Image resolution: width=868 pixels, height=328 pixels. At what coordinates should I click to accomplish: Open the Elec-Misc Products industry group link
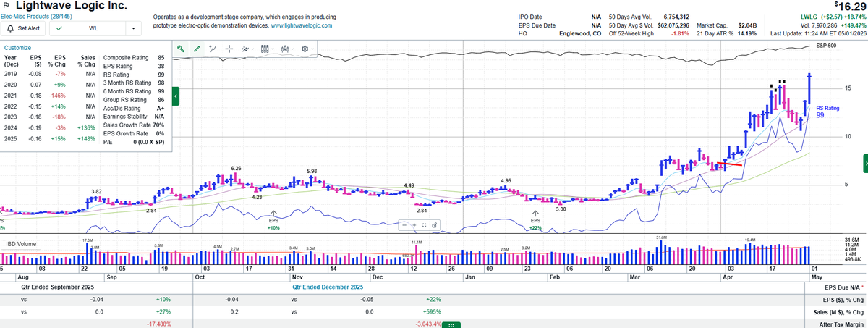click(x=35, y=15)
